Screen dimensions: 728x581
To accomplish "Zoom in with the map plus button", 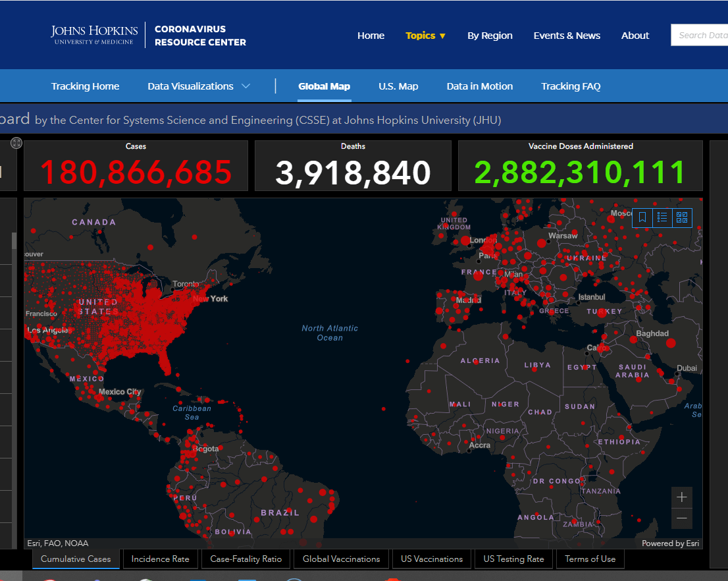I will pyautogui.click(x=681, y=497).
